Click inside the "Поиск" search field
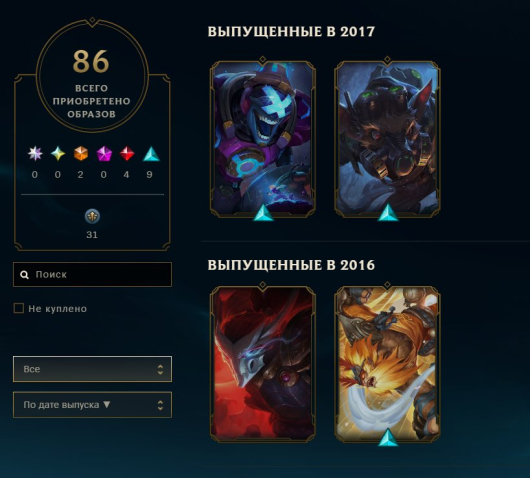Image resolution: width=530 pixels, height=478 pixels. [92, 274]
